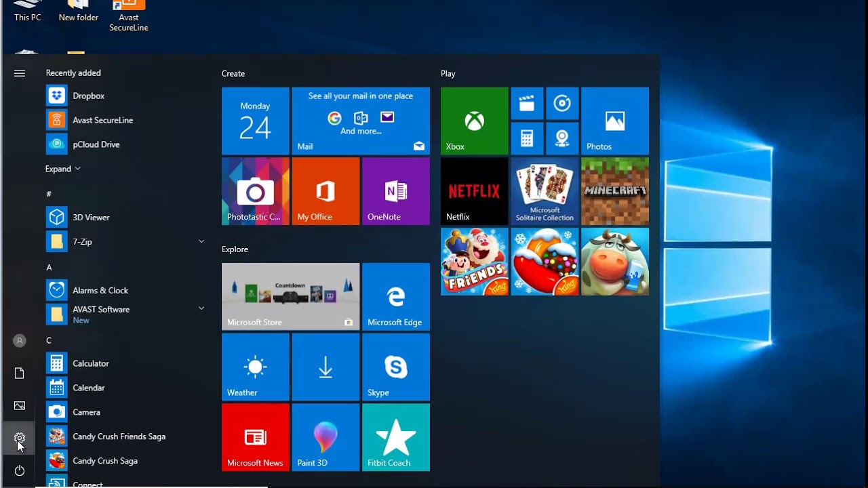Open the Maps webcam-like small tile
868x488 pixels.
pos(562,139)
